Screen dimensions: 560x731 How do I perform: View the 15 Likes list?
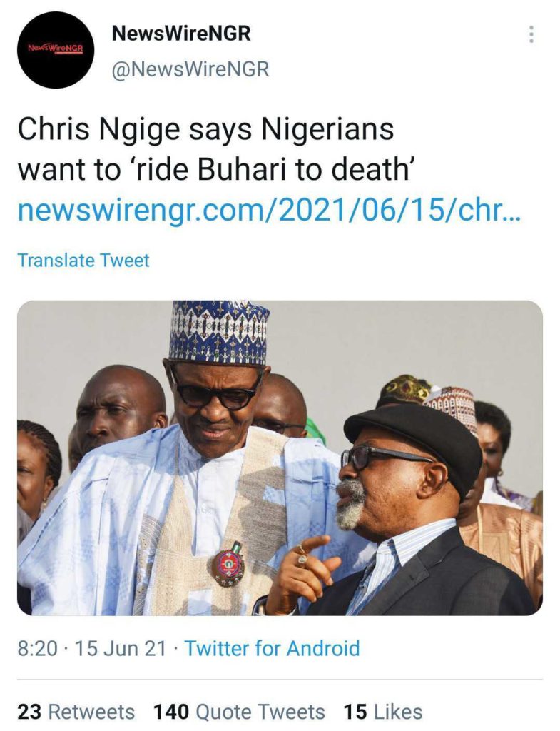(x=382, y=712)
